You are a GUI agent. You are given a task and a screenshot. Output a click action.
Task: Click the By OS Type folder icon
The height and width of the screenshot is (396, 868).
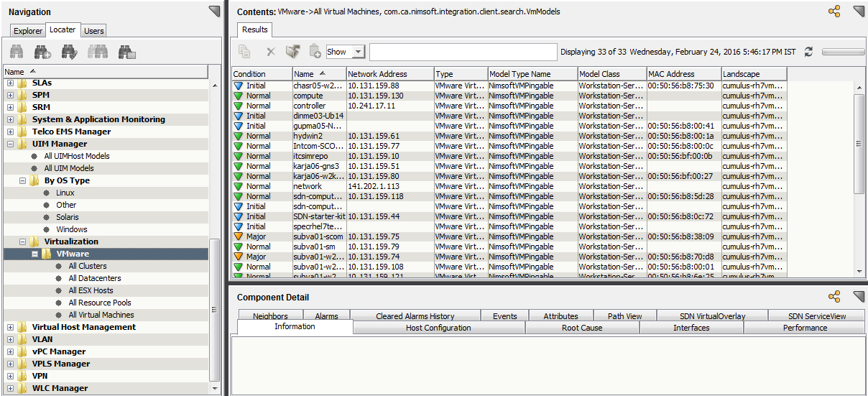pos(35,180)
